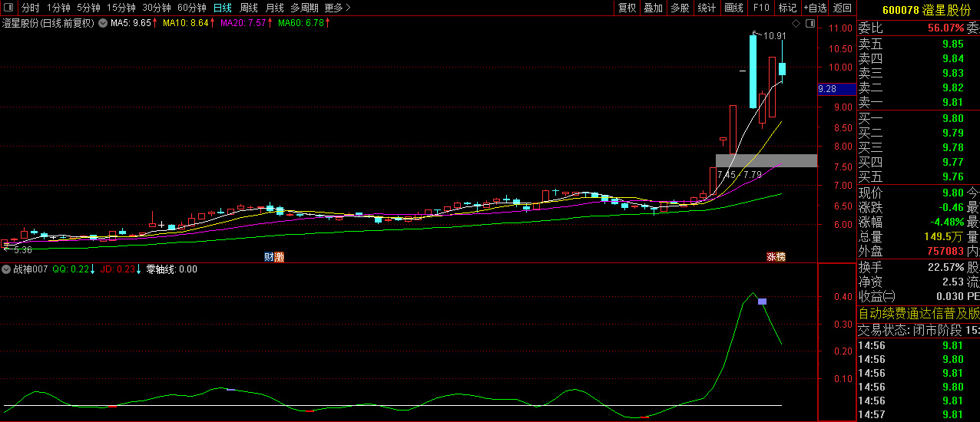Screen dimensions: 980x422
Task: Click the 返回 back button
Action: [843, 8]
